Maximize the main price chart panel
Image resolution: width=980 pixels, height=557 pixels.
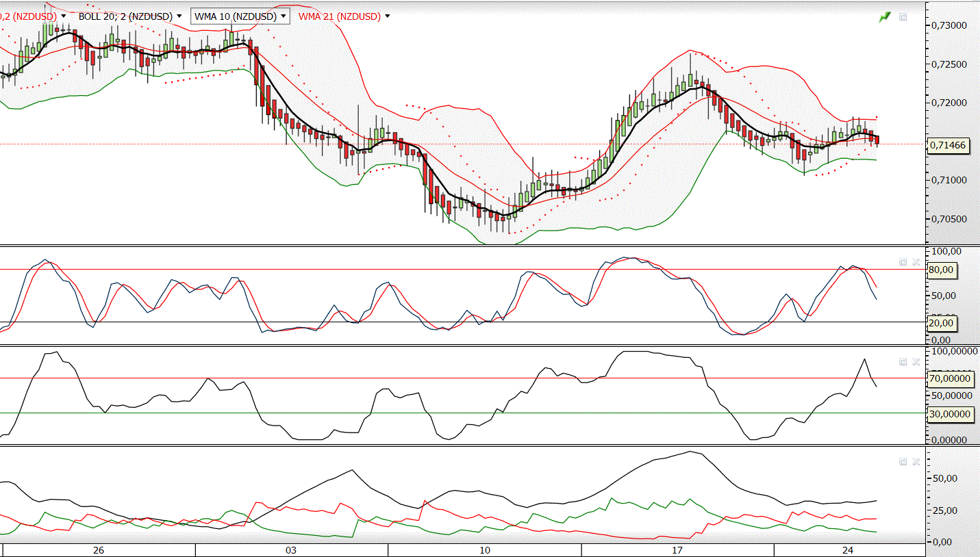pyautogui.click(x=903, y=16)
